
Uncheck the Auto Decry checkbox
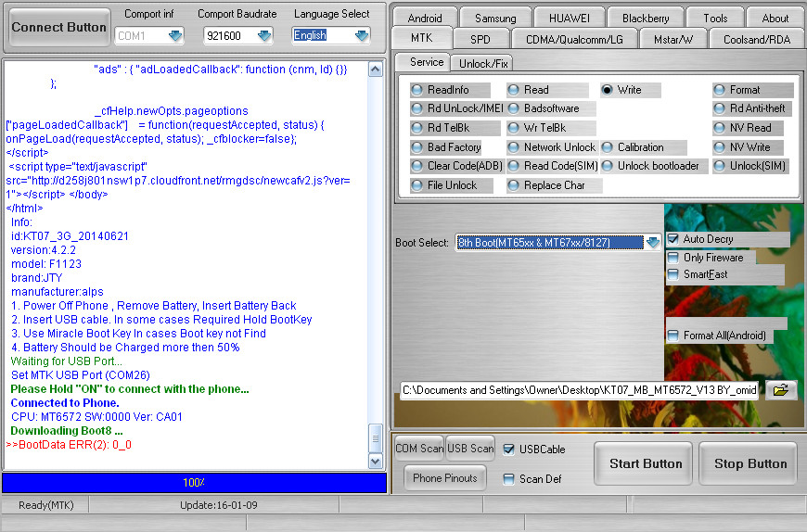click(x=672, y=239)
